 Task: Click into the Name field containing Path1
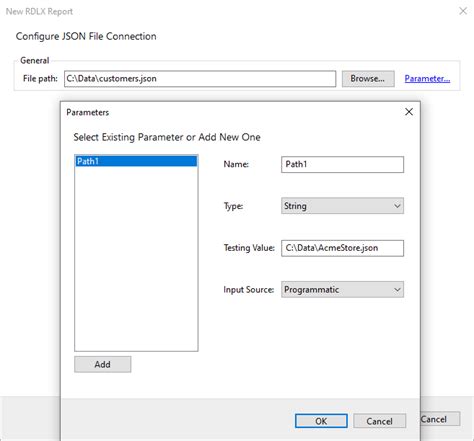(342, 164)
